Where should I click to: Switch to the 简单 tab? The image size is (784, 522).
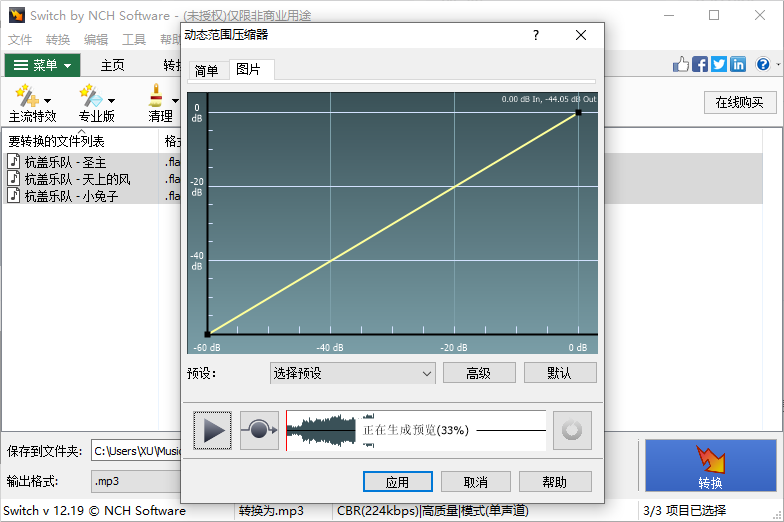[x=206, y=70]
